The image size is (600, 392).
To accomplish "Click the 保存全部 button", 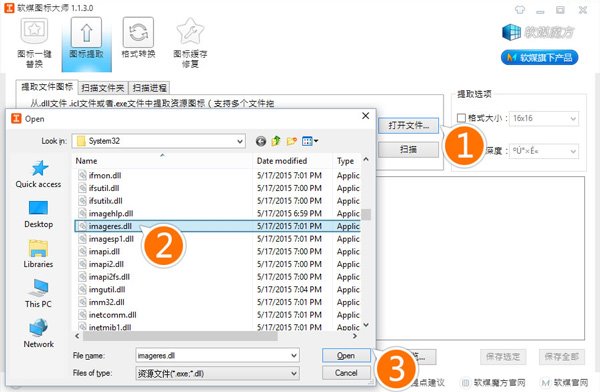I will pos(561,357).
